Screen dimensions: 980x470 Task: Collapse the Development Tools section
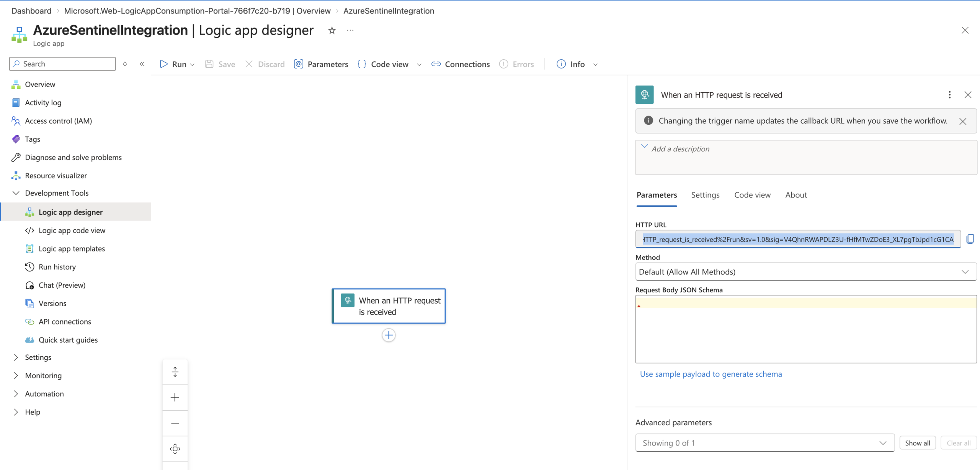point(16,193)
